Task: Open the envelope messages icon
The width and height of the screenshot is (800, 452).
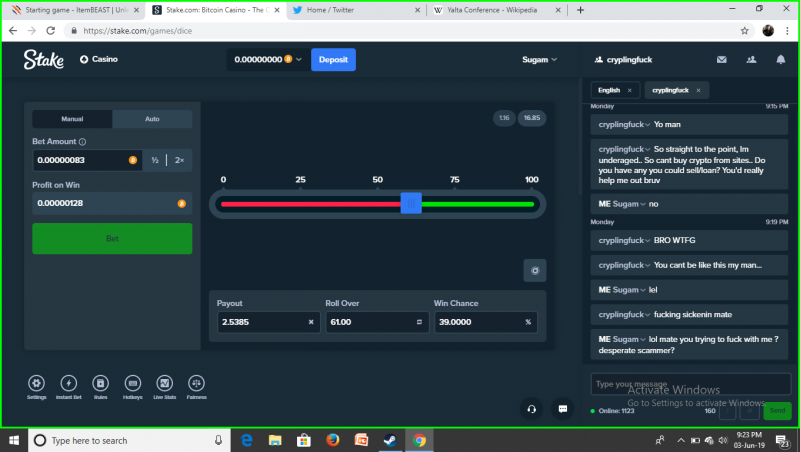Action: point(721,60)
